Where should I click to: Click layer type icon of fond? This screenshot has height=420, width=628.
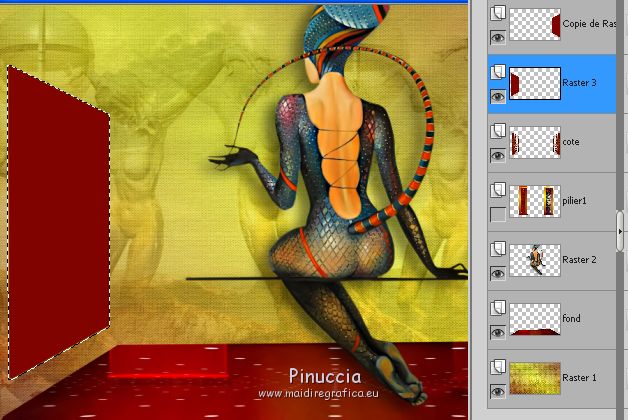pyautogui.click(x=498, y=307)
